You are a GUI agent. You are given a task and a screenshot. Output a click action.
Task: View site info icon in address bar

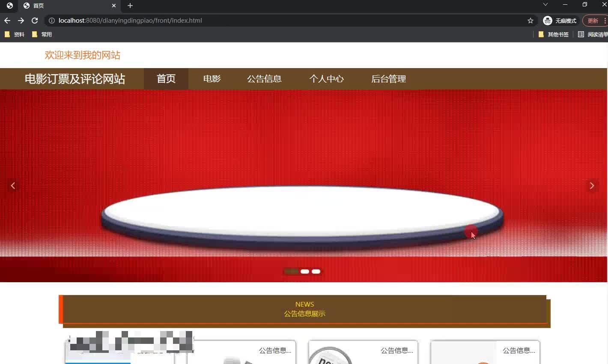pyautogui.click(x=52, y=21)
